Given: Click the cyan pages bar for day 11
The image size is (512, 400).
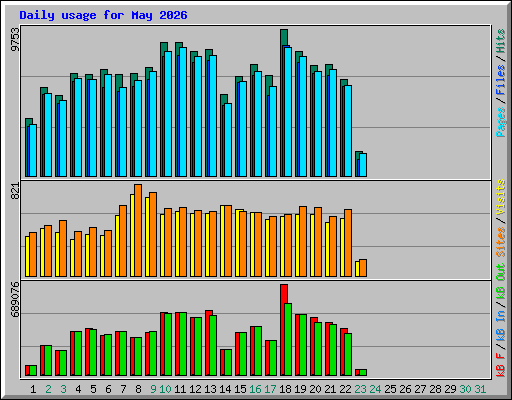Looking at the screenshot, I should point(183,112).
